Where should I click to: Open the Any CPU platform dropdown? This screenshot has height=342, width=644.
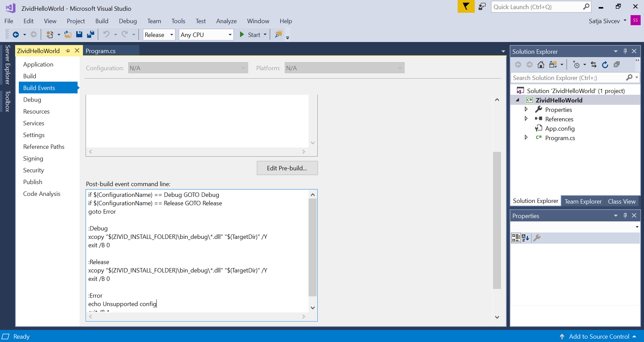pos(230,35)
